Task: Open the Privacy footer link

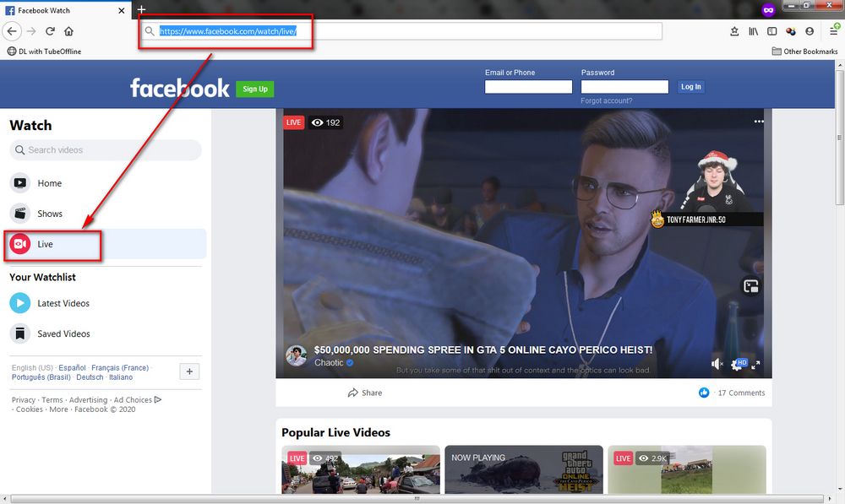Action: coord(23,400)
